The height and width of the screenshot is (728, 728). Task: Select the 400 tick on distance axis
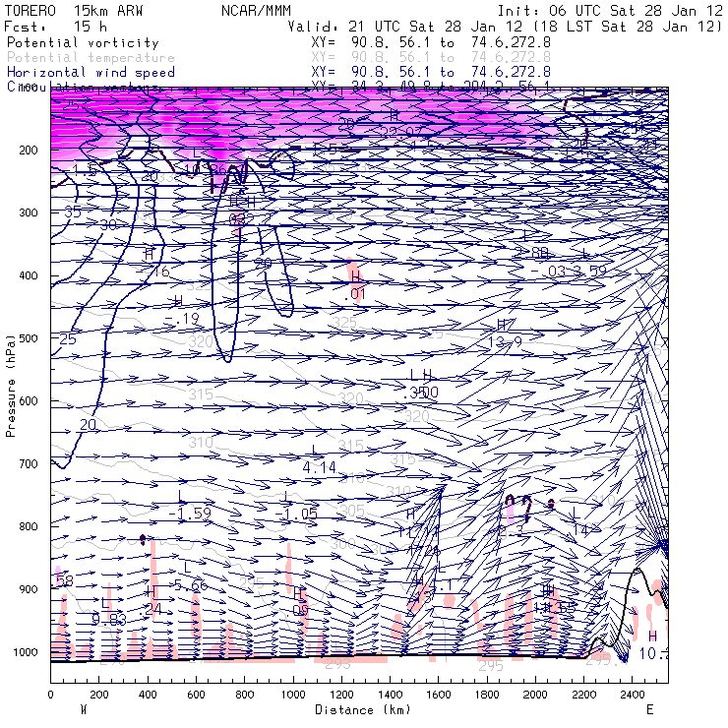point(148,695)
